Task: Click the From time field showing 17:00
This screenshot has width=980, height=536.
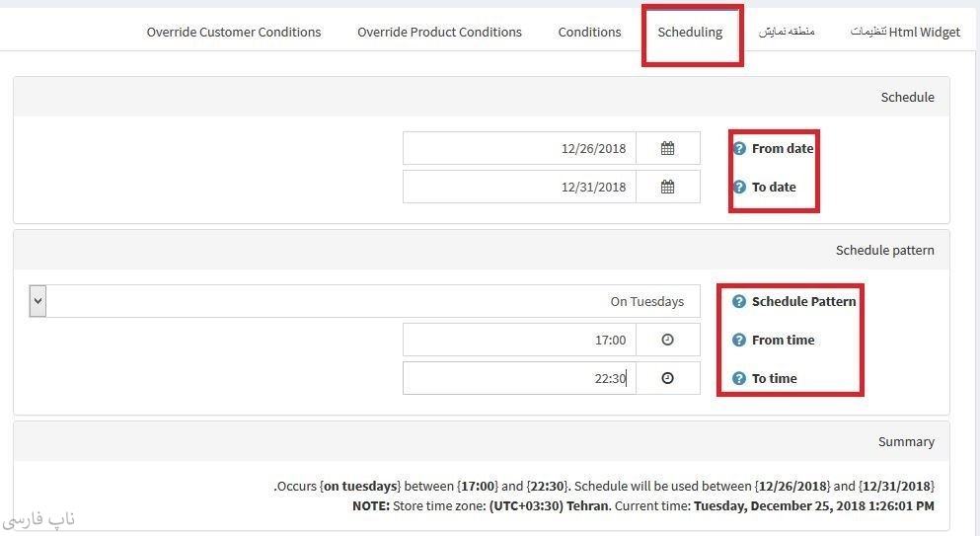Action: tap(520, 340)
